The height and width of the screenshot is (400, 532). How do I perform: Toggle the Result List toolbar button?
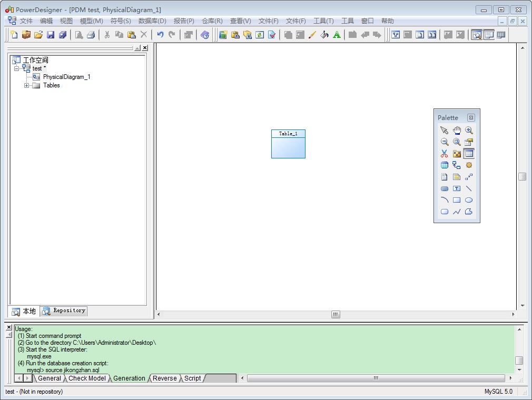pos(501,35)
